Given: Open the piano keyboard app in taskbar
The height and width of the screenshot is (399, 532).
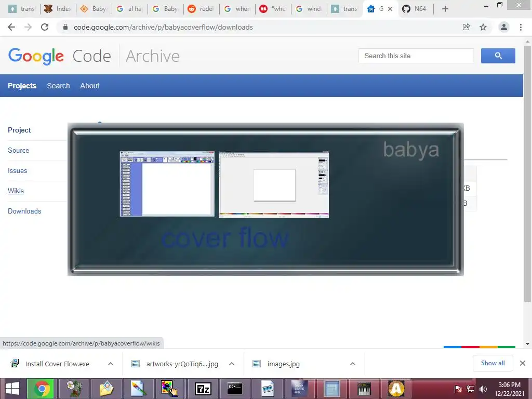Looking at the screenshot, I should pyautogui.click(x=364, y=389).
